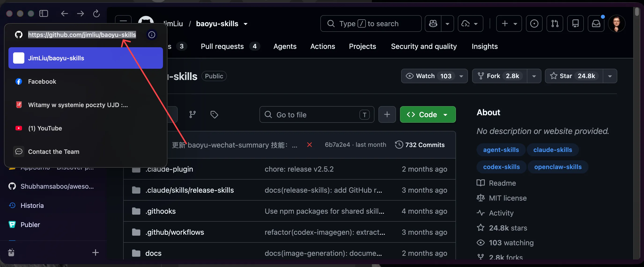
Task: Select the (1) YouTube suggestion
Action: point(85,128)
